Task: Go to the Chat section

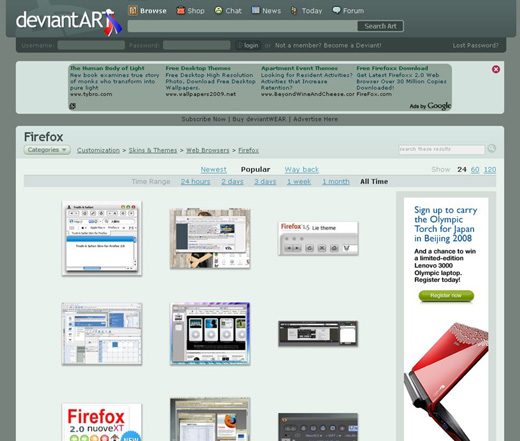Action: [233, 11]
